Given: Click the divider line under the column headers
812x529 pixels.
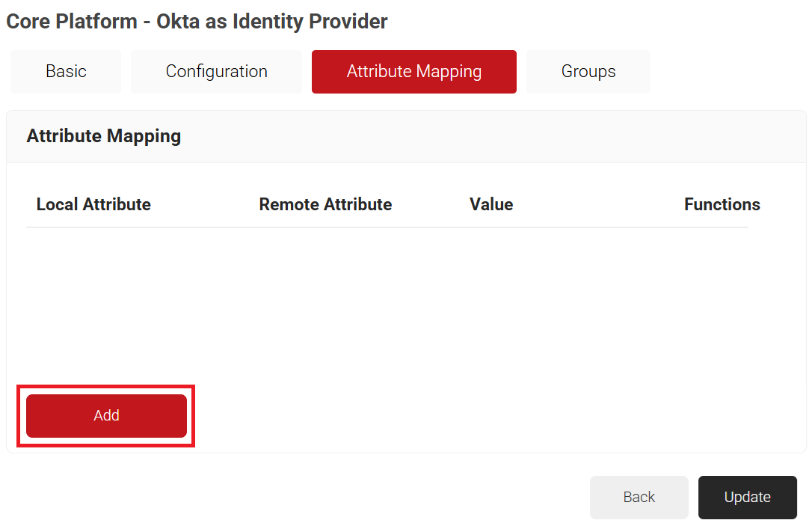Looking at the screenshot, I should click(387, 227).
